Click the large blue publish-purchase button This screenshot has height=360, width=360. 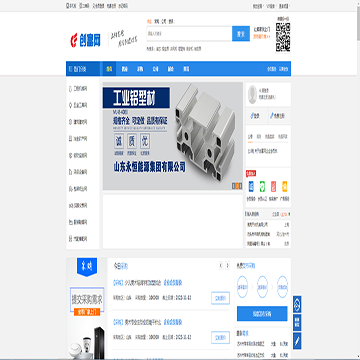[262, 314]
